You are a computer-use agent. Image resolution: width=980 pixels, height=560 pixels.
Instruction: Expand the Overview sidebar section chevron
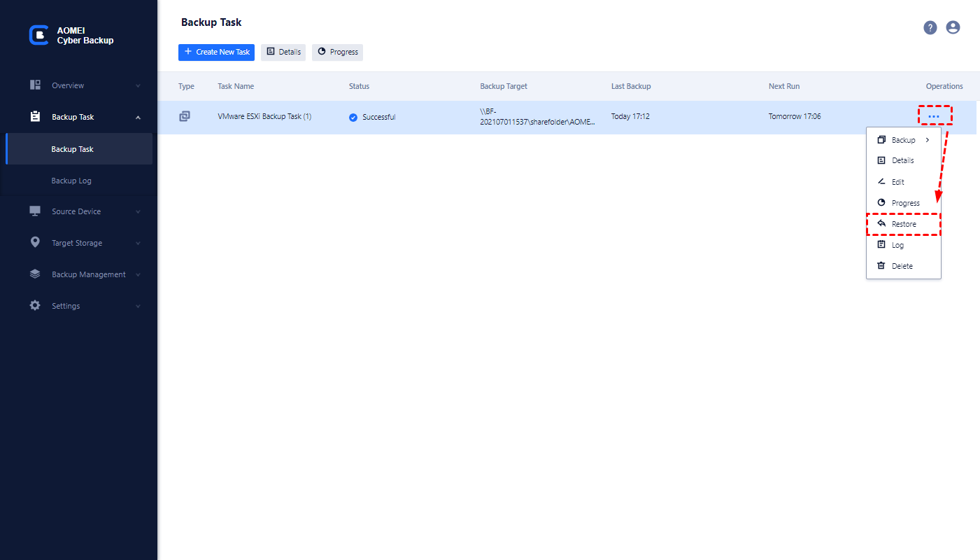138,85
